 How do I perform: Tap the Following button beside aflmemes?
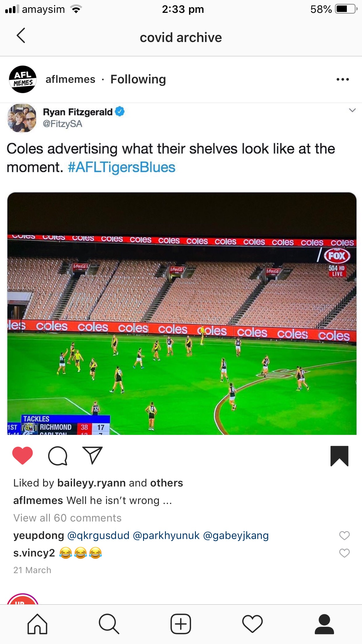[138, 79]
